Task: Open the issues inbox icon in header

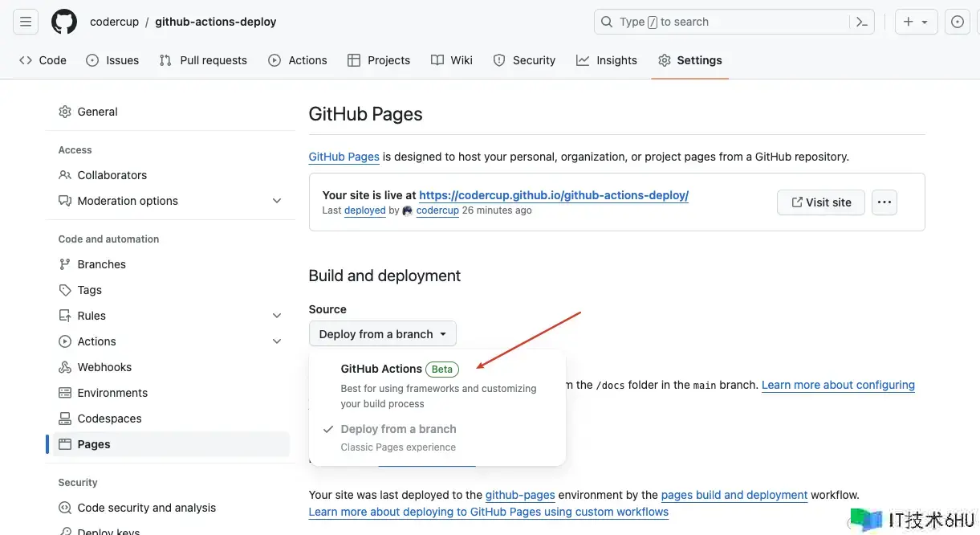Action: coord(957,22)
